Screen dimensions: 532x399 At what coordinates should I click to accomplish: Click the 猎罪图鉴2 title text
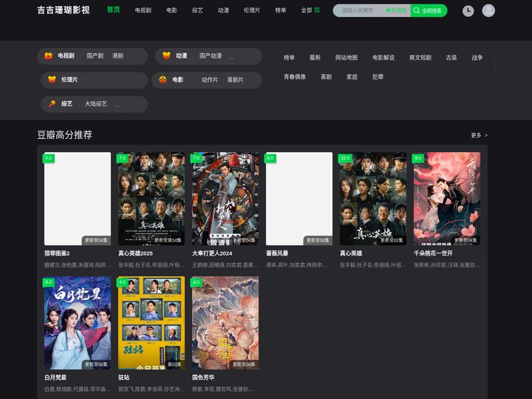57,253
